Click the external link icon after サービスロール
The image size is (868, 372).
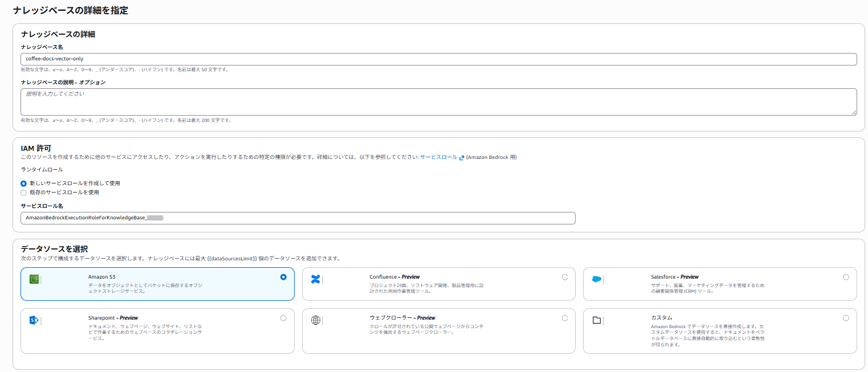[x=462, y=157]
